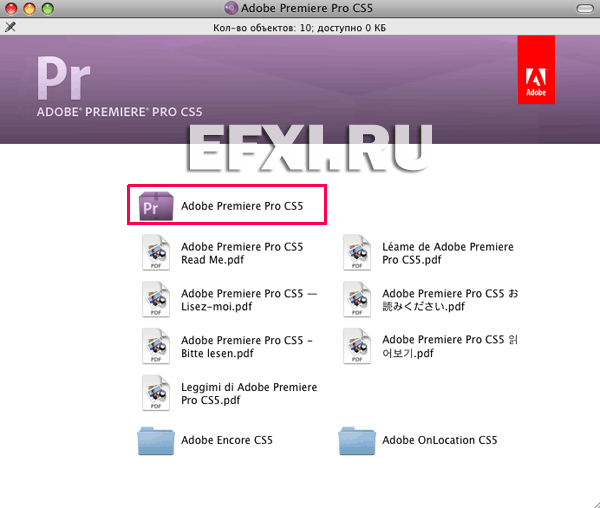This screenshot has width=600, height=508.
Task: Open the Adobe Encore CS5 folder icon
Action: point(156,441)
